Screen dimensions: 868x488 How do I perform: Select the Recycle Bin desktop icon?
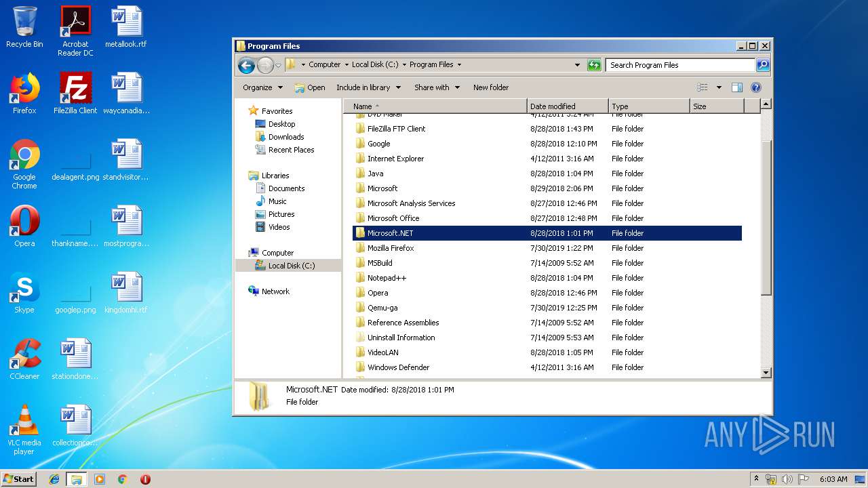[x=24, y=28]
